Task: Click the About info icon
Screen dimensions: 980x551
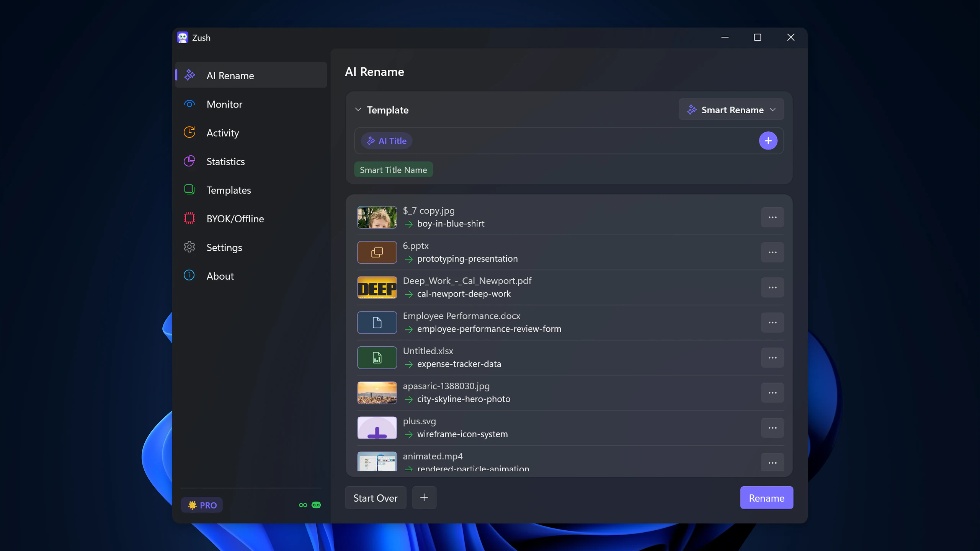Action: pos(189,275)
